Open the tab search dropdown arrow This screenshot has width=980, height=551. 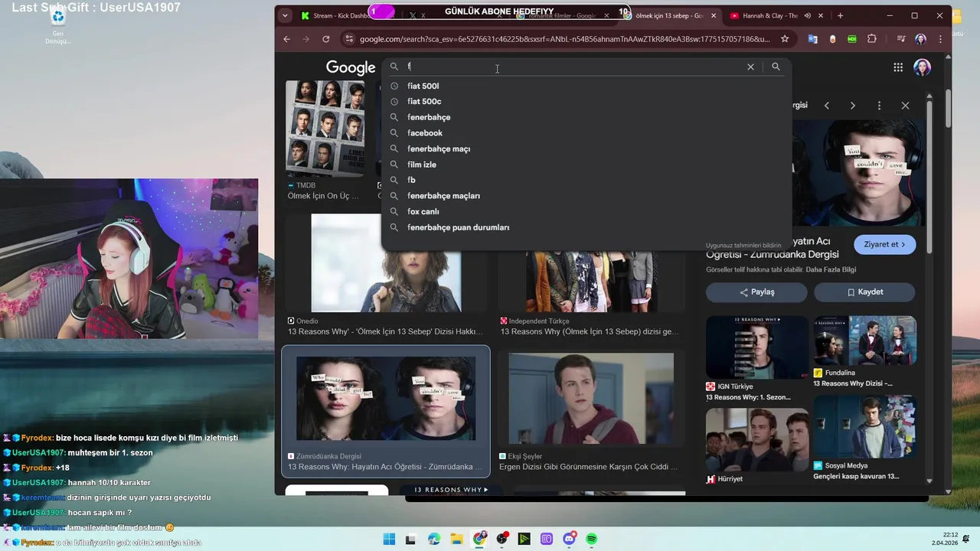click(285, 15)
